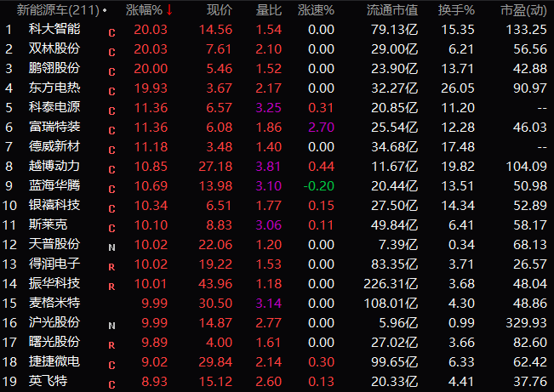Select stock row 斯莱克
The width and height of the screenshot is (554, 392).
tap(277, 225)
